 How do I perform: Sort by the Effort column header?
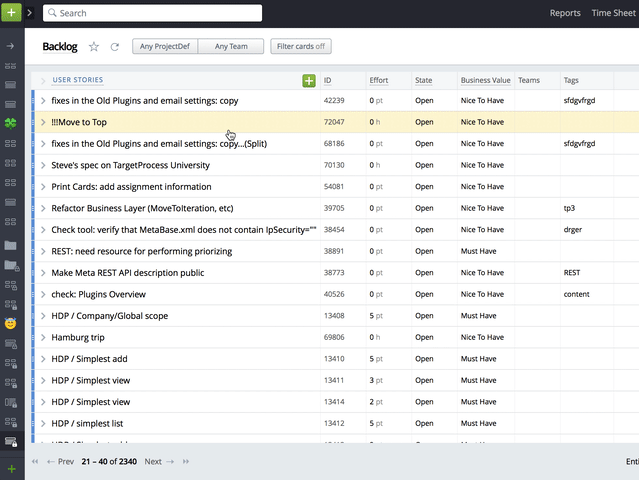(x=379, y=80)
